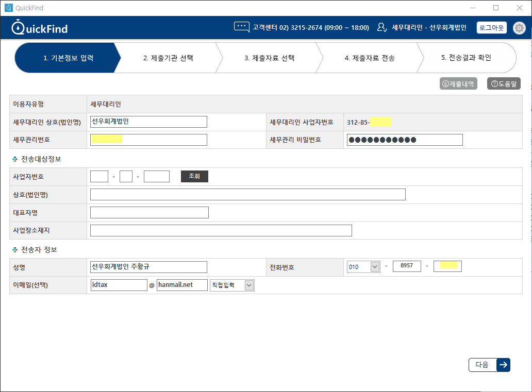Click the QuickFind title bar app icon
The width and height of the screenshot is (532, 392).
tap(8, 8)
